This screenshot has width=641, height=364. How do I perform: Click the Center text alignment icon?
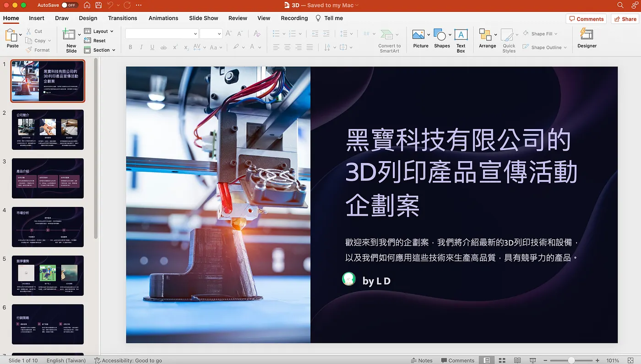coord(287,47)
